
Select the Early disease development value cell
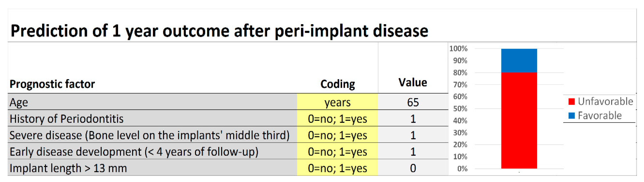pos(413,152)
